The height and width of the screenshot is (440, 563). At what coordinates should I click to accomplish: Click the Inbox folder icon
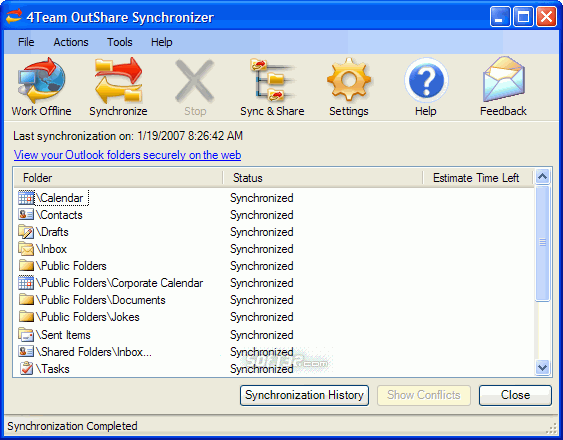tap(26, 249)
